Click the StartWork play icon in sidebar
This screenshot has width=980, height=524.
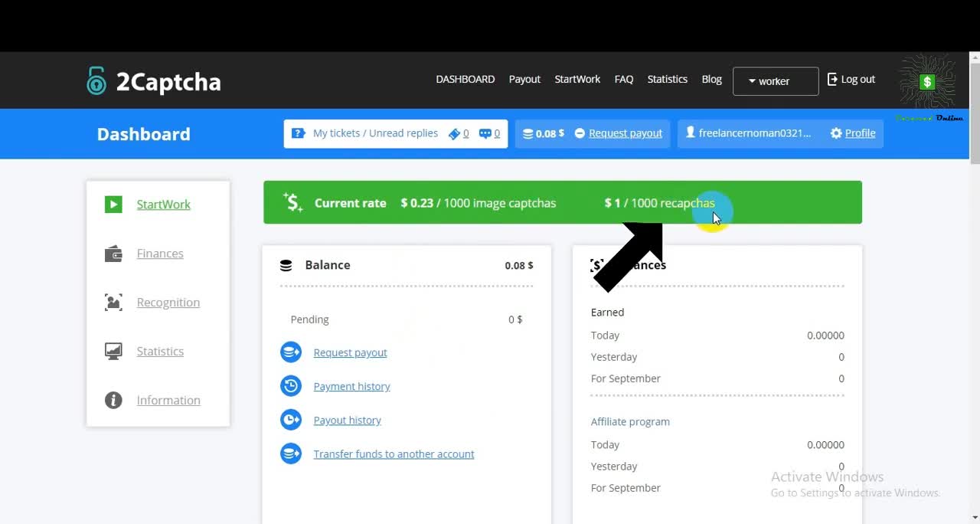(x=113, y=205)
